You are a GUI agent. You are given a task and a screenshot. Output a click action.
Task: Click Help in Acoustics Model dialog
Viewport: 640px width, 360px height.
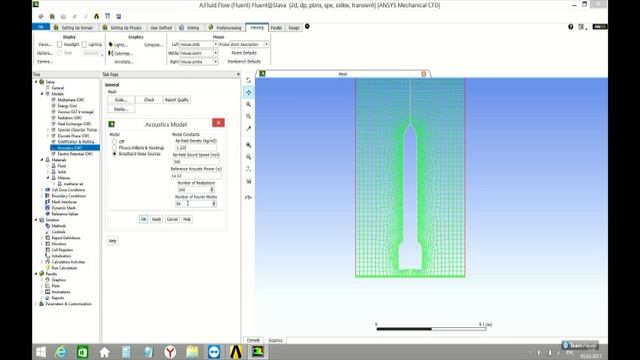point(187,219)
